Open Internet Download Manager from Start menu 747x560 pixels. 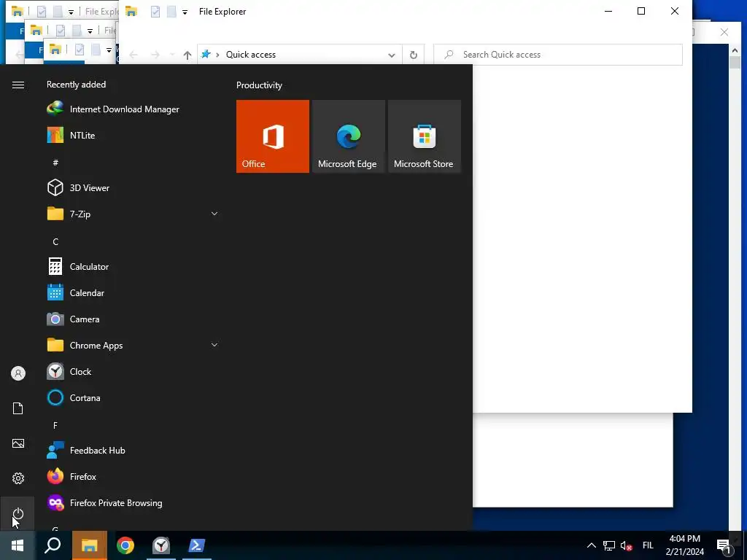(x=113, y=109)
